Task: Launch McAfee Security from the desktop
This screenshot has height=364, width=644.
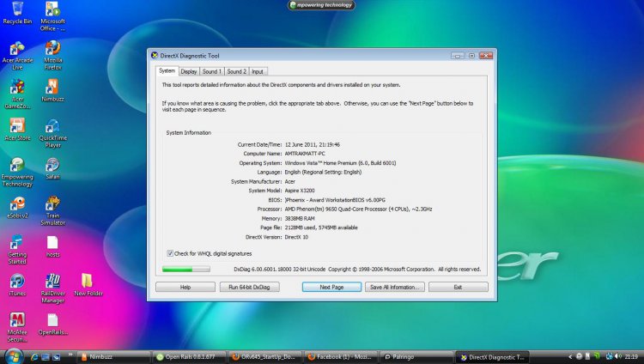Action: click(17, 327)
